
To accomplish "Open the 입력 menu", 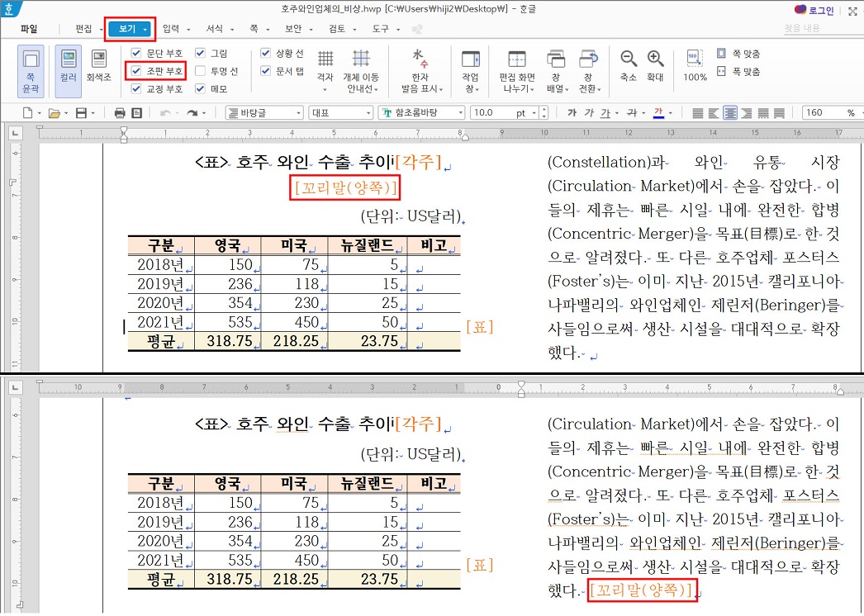I will click(x=171, y=29).
